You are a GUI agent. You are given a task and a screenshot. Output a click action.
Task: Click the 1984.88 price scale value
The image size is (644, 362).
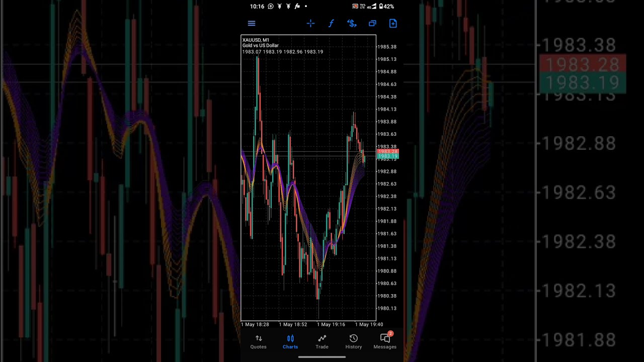click(387, 72)
